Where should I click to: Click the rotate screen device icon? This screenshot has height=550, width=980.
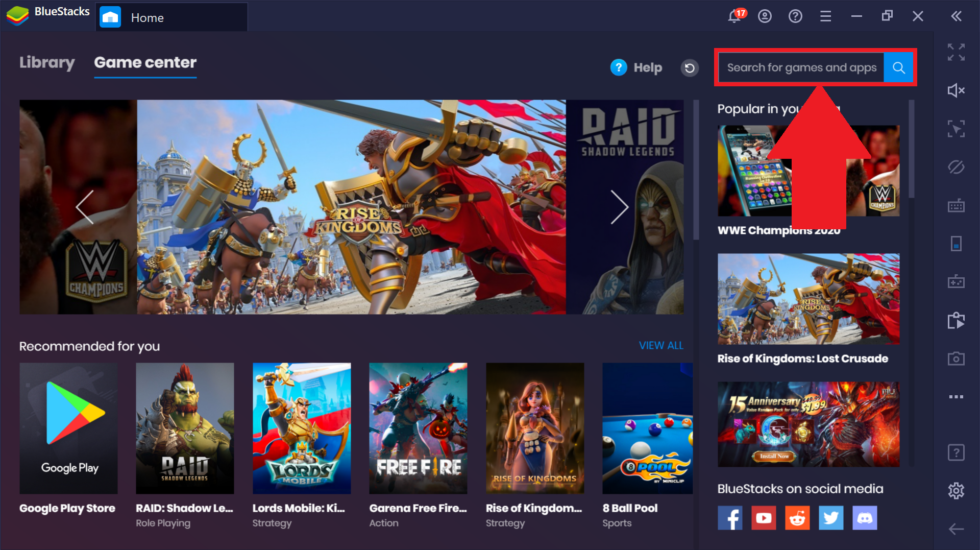click(956, 244)
